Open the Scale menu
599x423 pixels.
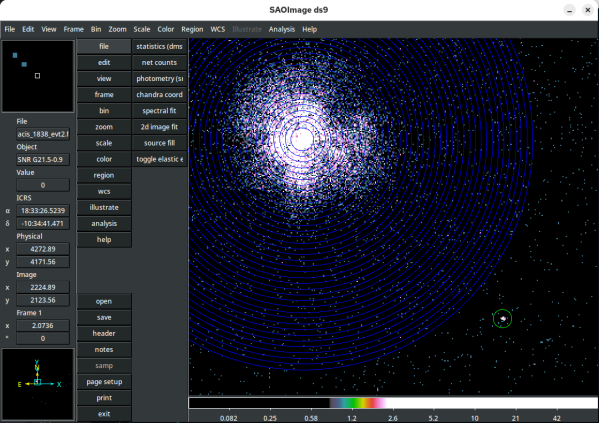pyautogui.click(x=142, y=29)
